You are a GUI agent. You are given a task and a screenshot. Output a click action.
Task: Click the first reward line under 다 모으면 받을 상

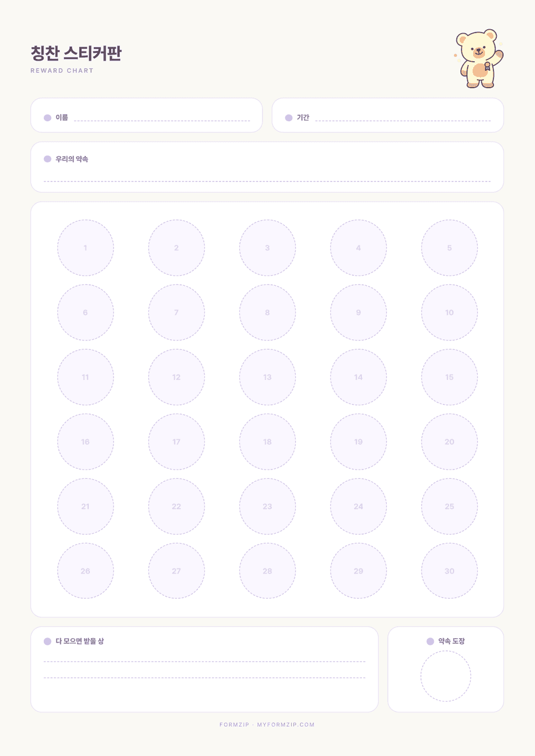(205, 662)
